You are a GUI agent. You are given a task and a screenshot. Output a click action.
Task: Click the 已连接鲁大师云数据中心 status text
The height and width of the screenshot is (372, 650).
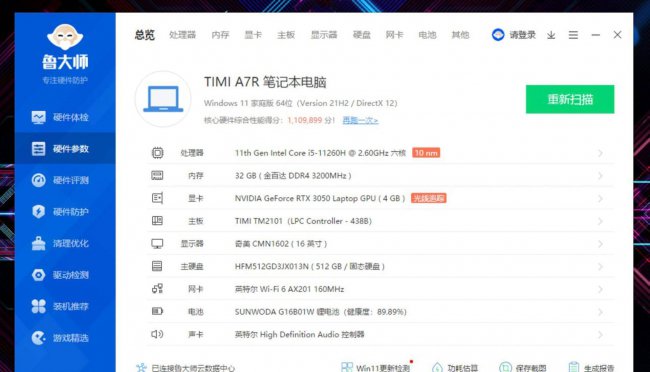click(193, 368)
